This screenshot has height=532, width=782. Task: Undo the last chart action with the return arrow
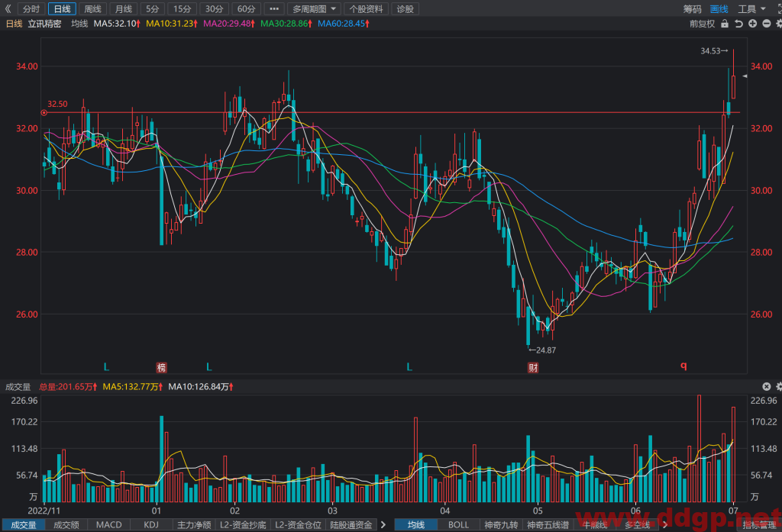coord(738,24)
